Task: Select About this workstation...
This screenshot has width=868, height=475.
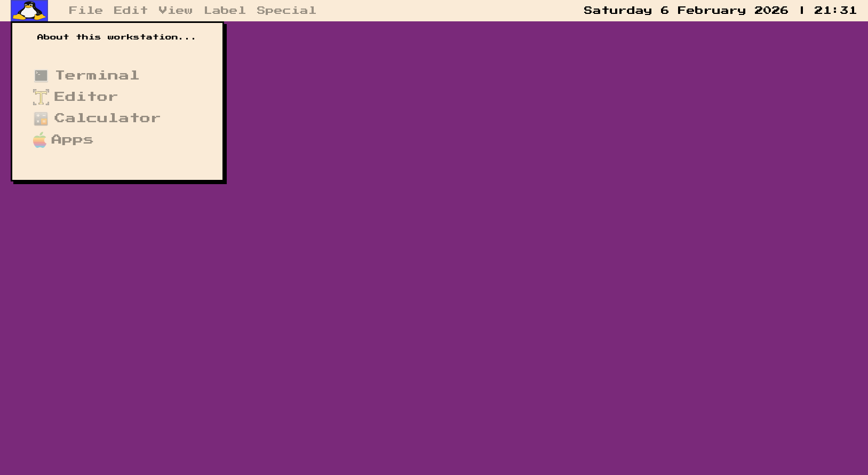Action: click(116, 37)
